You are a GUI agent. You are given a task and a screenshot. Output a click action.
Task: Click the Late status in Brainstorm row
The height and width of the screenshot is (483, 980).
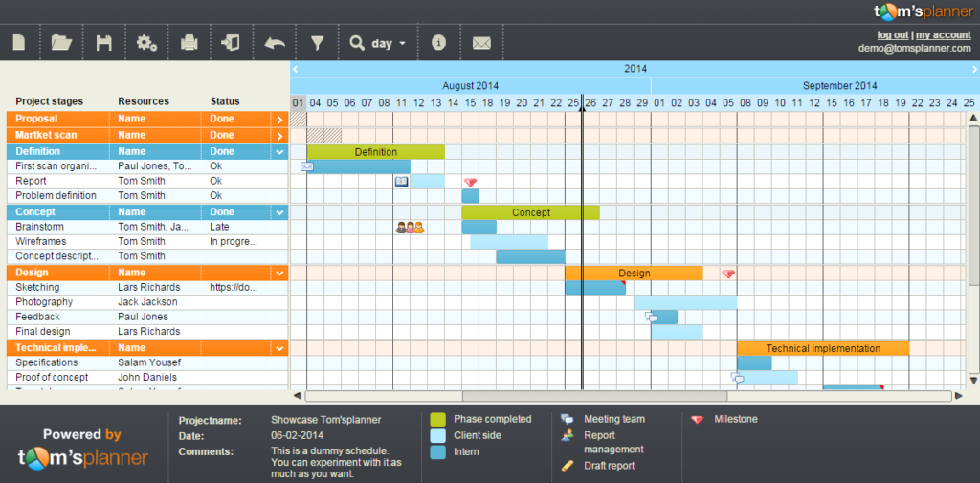[x=219, y=227]
